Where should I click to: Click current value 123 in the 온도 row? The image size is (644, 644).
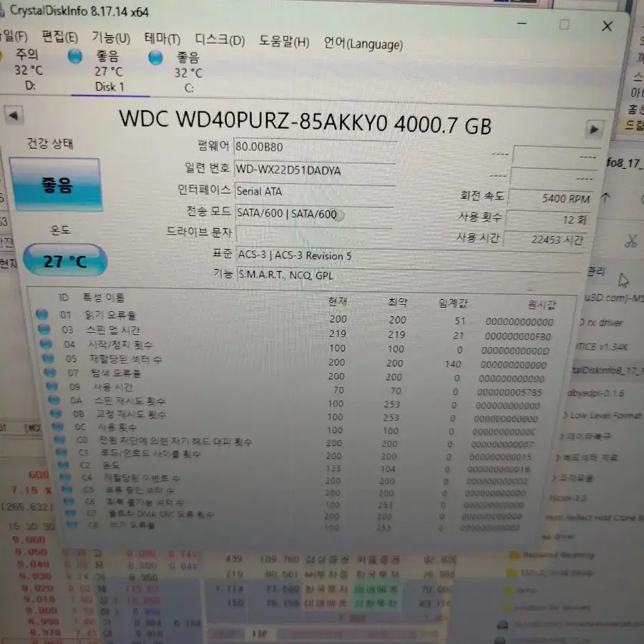click(x=333, y=468)
